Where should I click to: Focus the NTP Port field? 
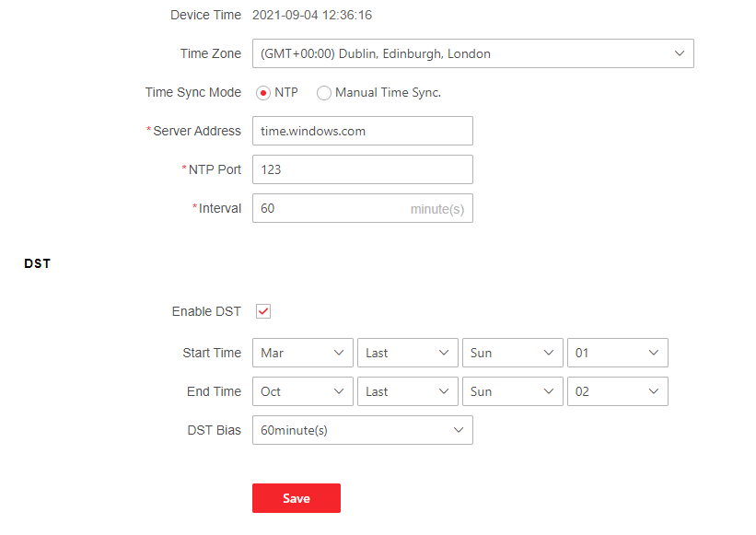pos(362,169)
